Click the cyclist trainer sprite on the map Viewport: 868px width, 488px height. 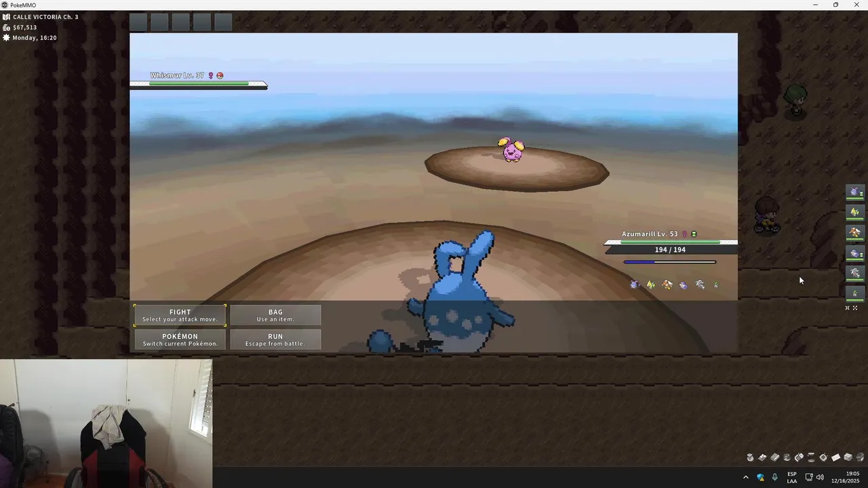pos(767,215)
